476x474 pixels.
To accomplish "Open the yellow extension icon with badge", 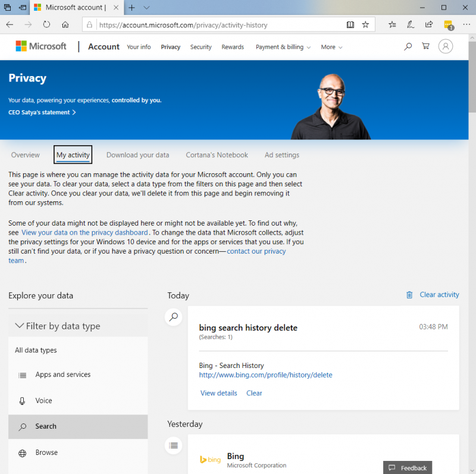I will (449, 25).
